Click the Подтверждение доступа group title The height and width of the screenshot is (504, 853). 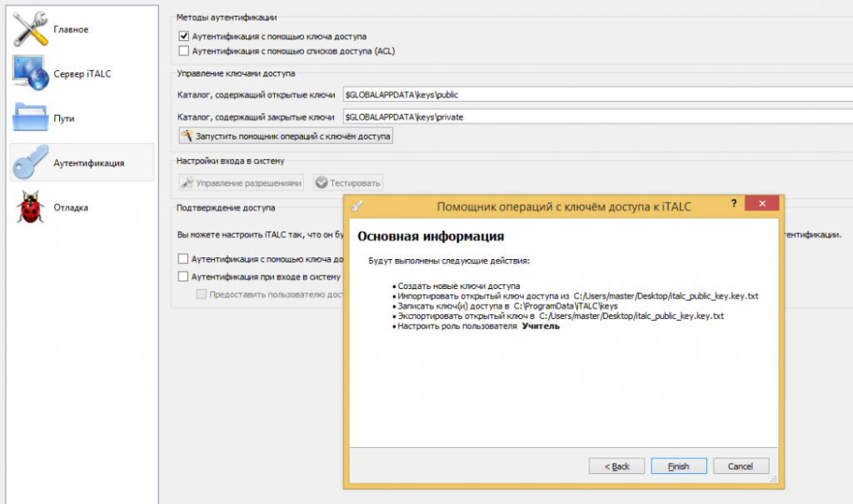[x=226, y=208]
